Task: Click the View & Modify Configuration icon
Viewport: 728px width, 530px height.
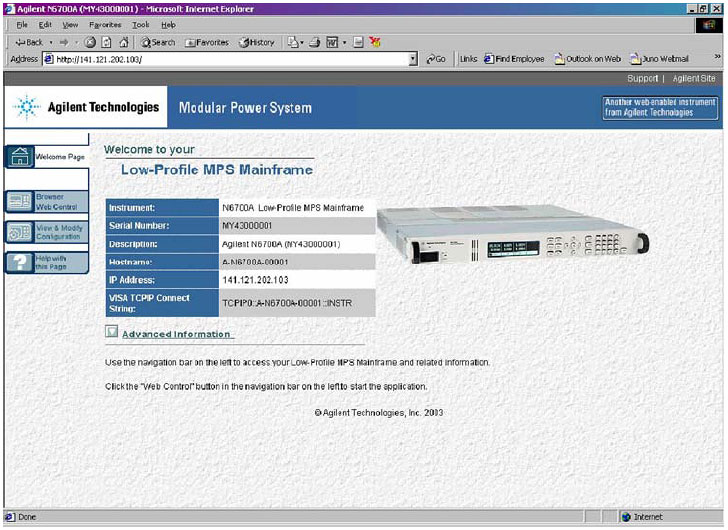Action: tap(20, 232)
